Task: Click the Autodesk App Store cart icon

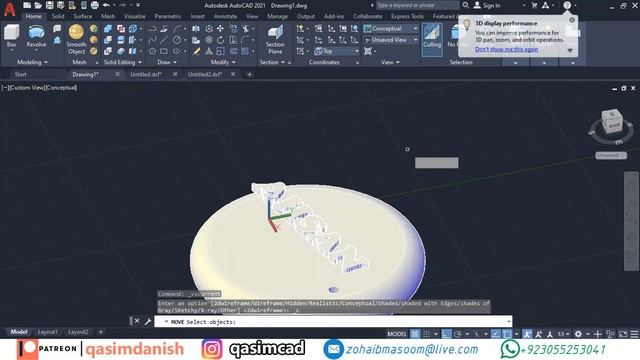Action: point(534,5)
